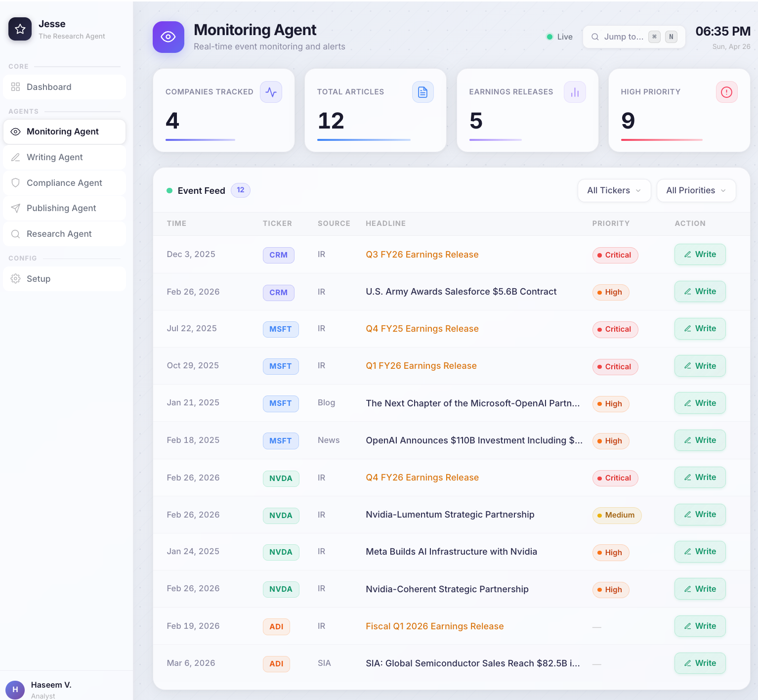This screenshot has height=700, width=758.
Task: Click the H avatar for Haseem V.
Action: tap(15, 689)
